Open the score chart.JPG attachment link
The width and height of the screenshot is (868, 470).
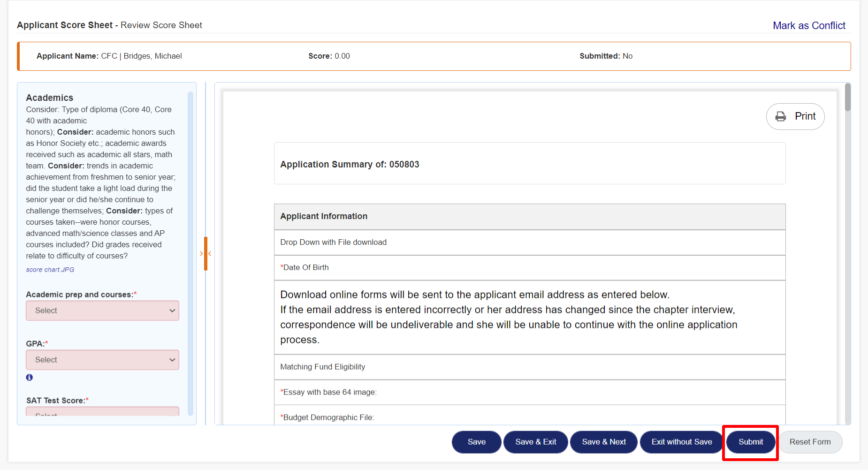pyautogui.click(x=50, y=270)
